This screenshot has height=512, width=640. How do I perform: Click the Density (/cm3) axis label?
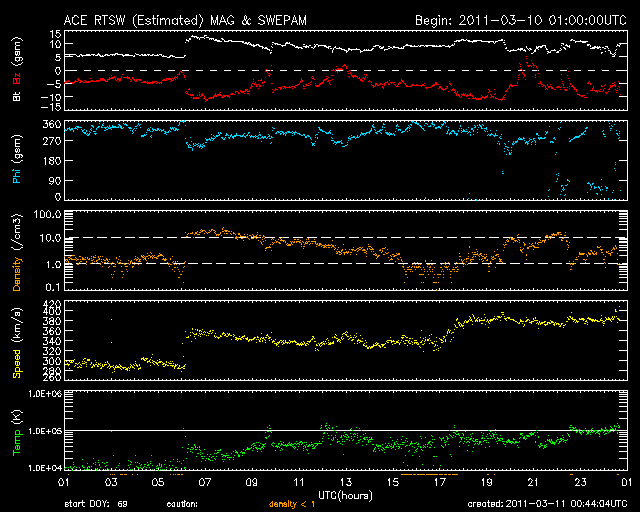(x=17, y=252)
